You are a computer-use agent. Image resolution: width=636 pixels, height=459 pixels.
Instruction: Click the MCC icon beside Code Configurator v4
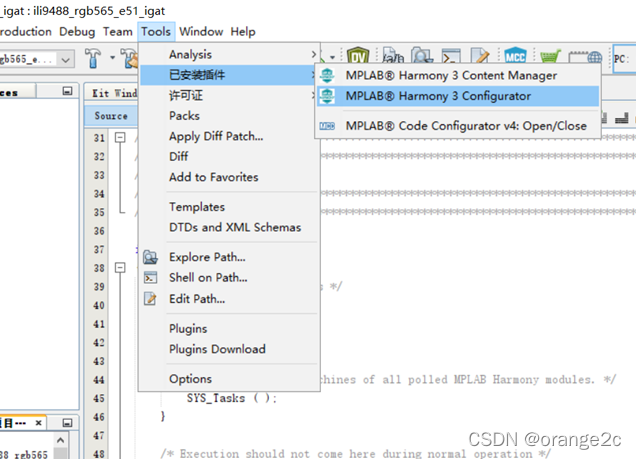click(327, 126)
